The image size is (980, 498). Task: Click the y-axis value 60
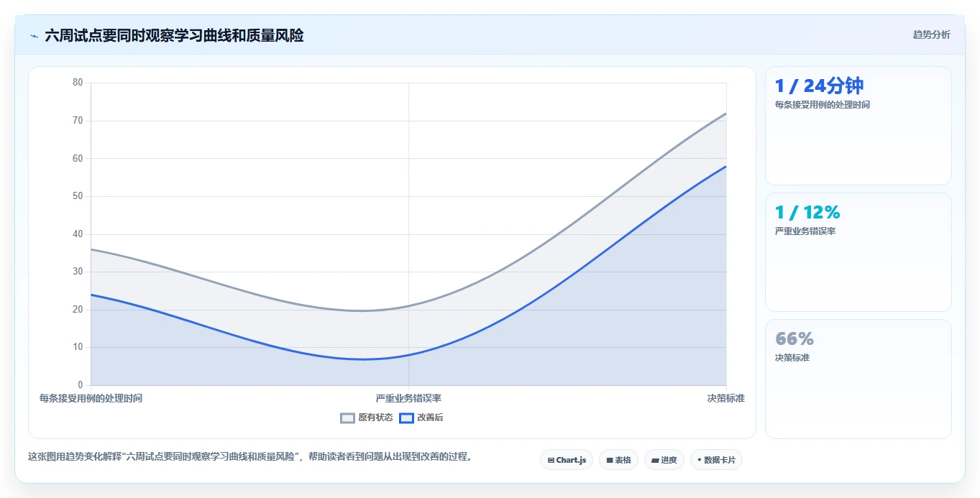click(78, 158)
